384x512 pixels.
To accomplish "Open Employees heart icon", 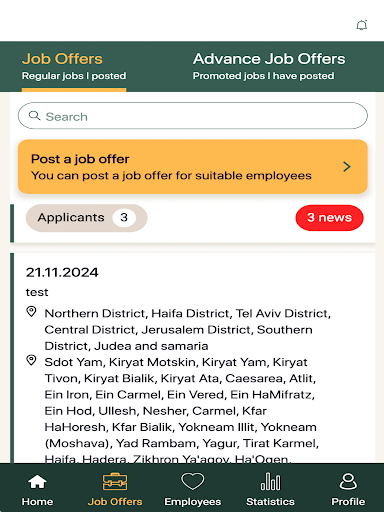I will (192, 482).
